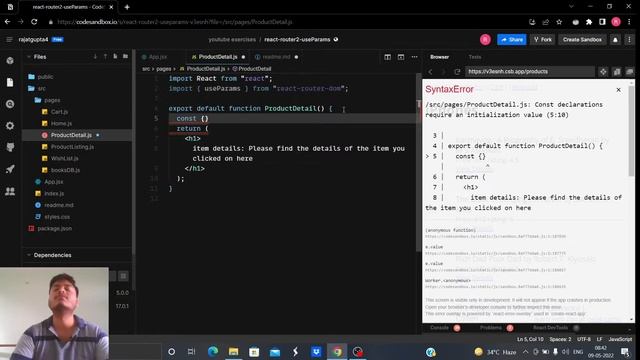640x360 pixels.
Task: Open the Sandbox Info sidebar panel
Action: click(x=10, y=60)
